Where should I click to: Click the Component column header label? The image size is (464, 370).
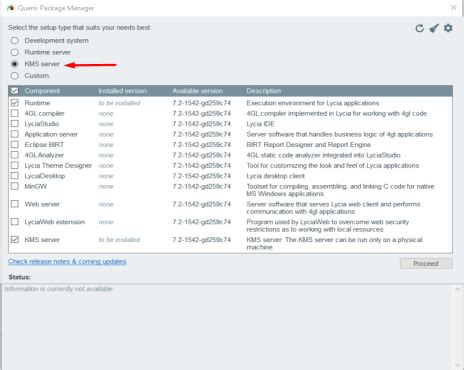click(42, 91)
